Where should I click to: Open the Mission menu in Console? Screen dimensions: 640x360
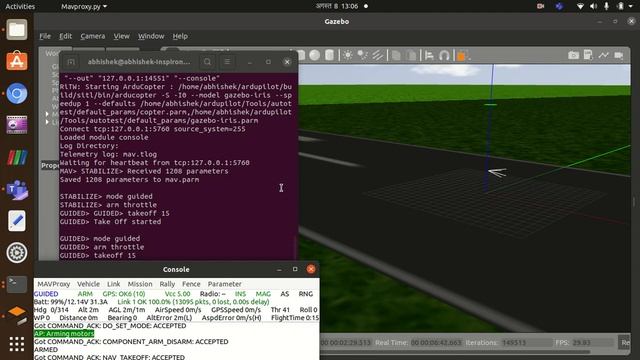click(x=140, y=284)
